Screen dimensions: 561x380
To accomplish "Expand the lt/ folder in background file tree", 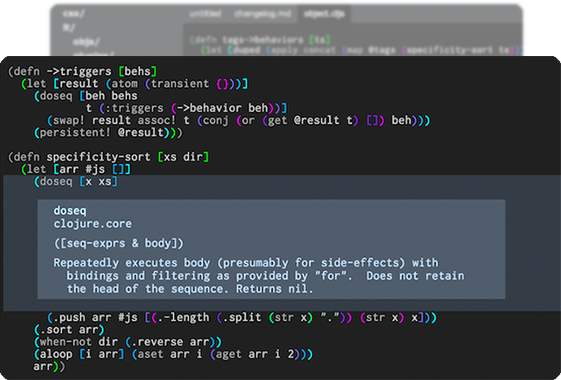I will (69, 28).
